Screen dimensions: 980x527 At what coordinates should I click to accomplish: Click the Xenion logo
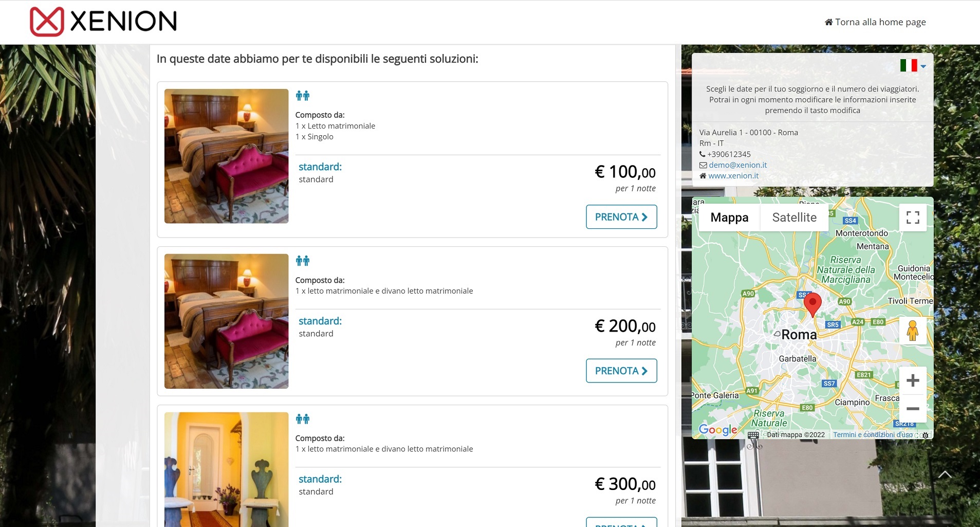click(103, 22)
